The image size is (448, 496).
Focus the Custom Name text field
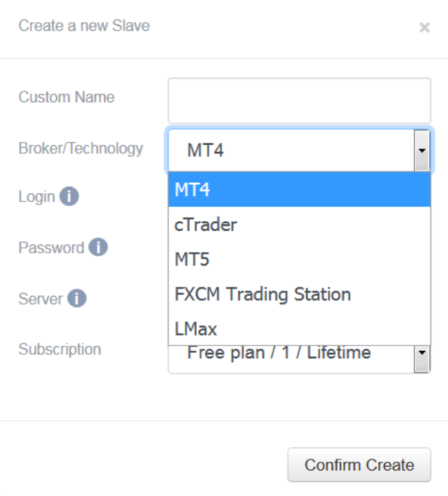[300, 101]
